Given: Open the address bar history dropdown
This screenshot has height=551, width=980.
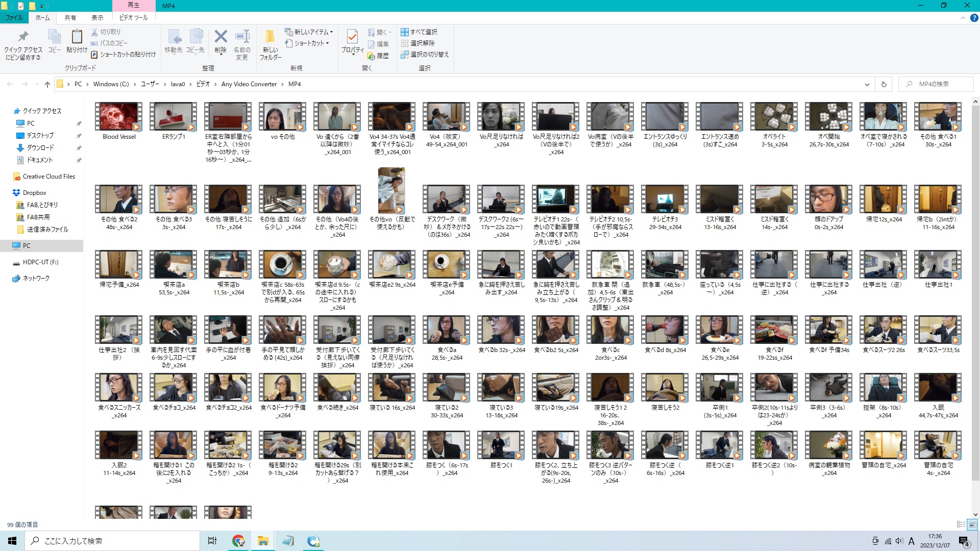Looking at the screenshot, I should [x=867, y=84].
